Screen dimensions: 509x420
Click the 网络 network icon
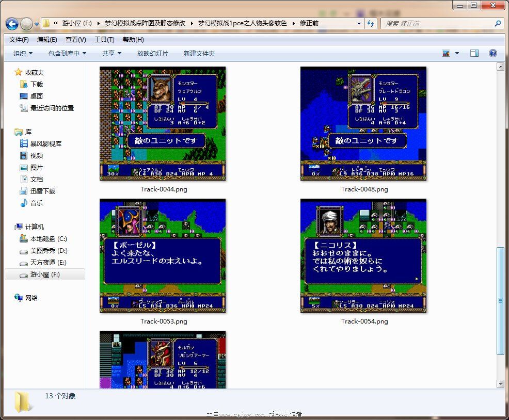31,298
